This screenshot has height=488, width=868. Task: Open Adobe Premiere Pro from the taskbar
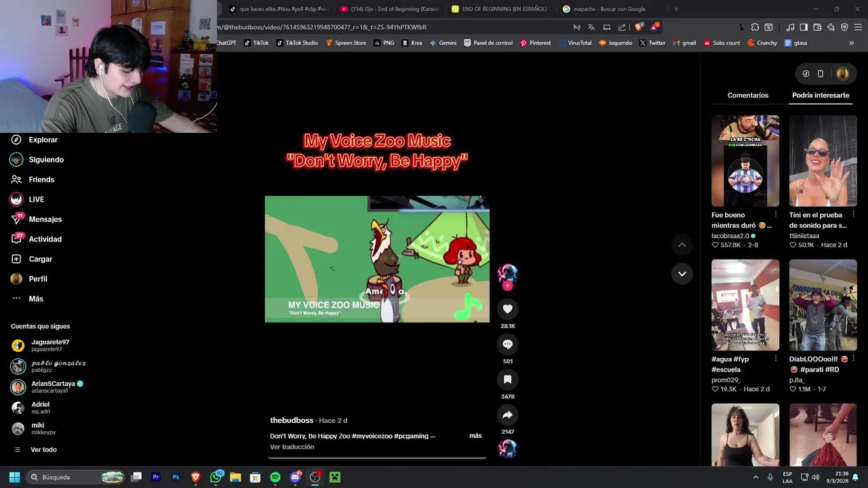point(156,477)
